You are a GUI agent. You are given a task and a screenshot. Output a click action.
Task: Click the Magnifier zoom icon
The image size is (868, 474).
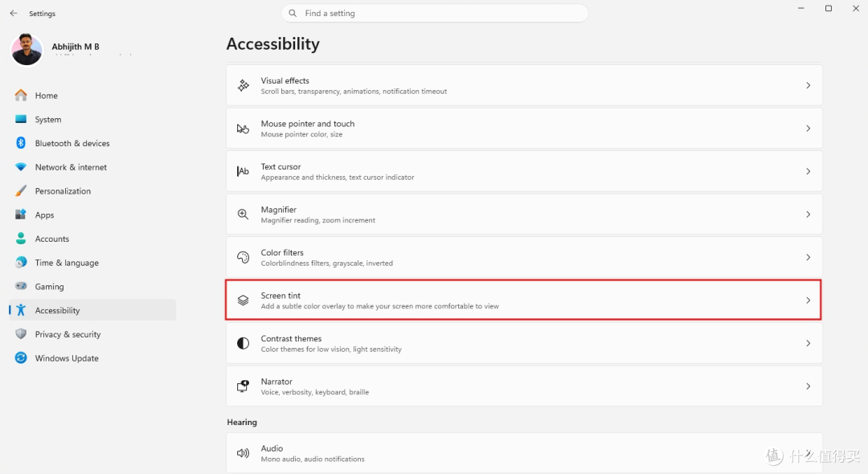click(x=243, y=214)
